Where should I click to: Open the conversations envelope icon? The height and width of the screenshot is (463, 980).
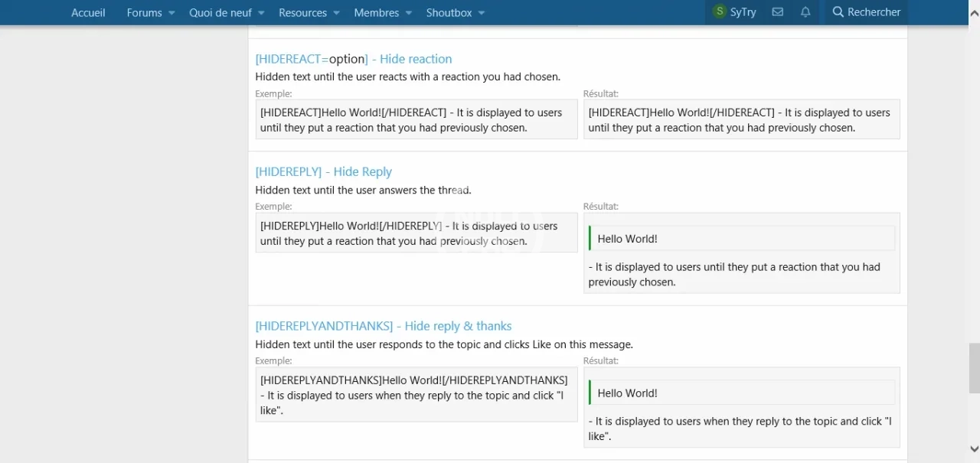[x=777, y=12]
